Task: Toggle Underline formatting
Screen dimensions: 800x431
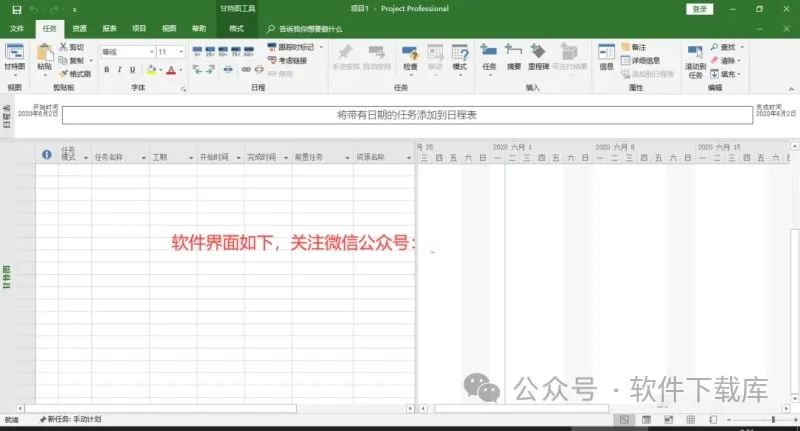Action: [132, 69]
